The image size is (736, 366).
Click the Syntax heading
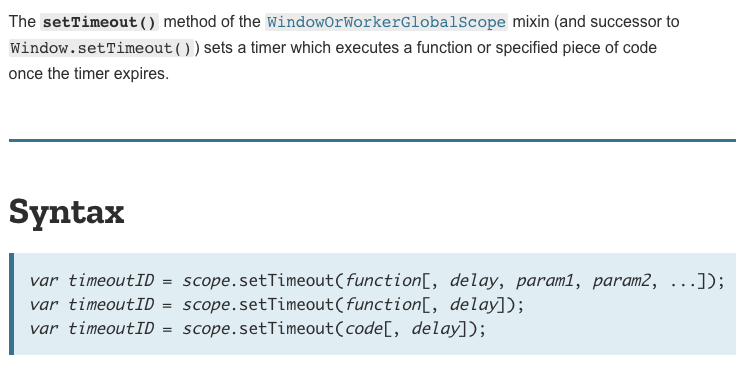66,213
